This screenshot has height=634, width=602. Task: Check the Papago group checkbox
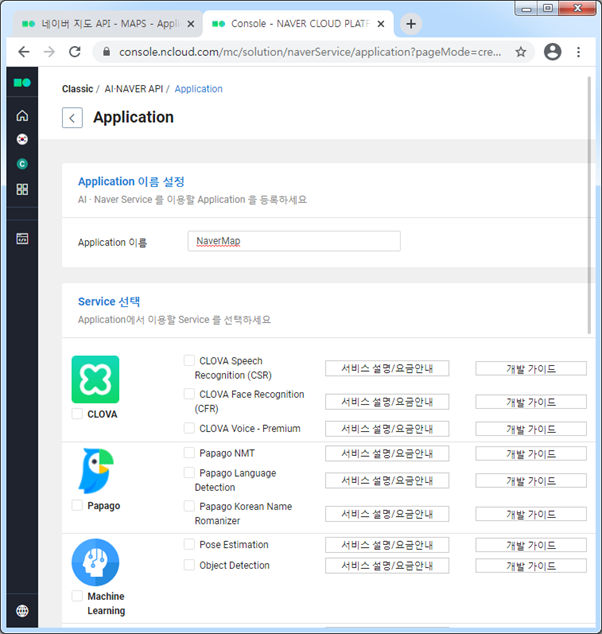pos(77,505)
